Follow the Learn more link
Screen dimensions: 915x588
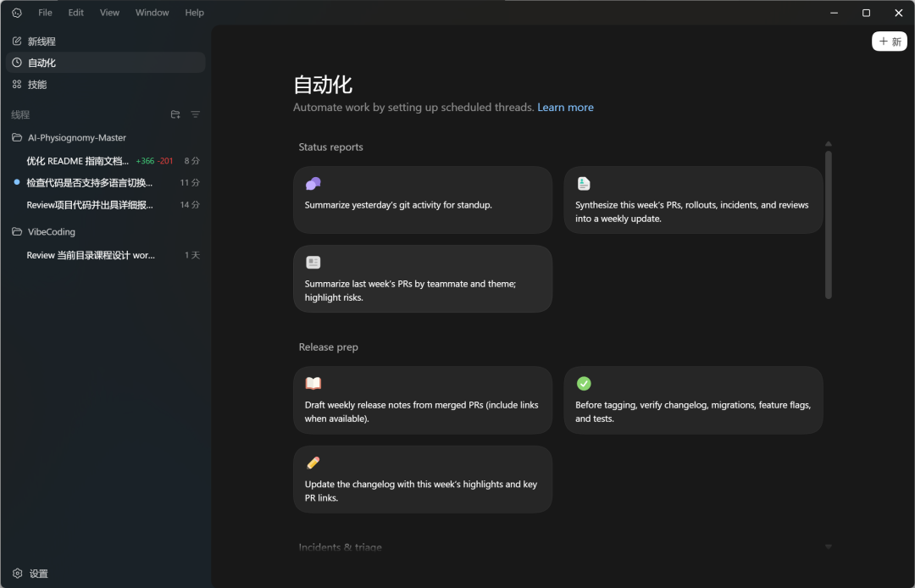pos(565,108)
